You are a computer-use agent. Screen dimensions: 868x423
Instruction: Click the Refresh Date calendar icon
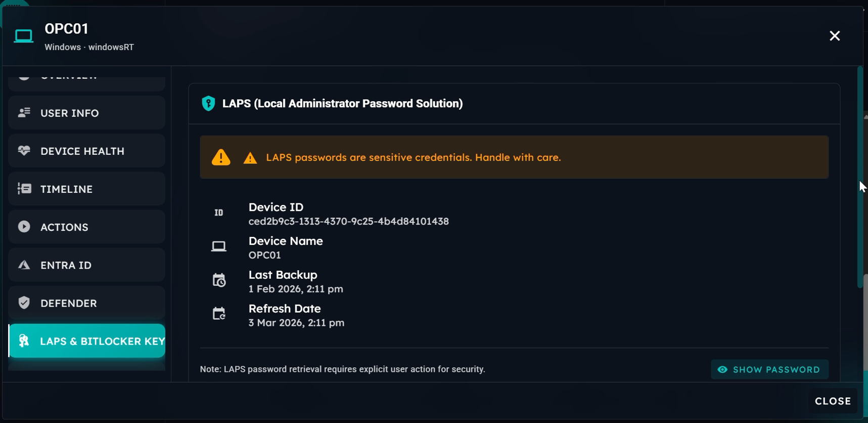[219, 314]
